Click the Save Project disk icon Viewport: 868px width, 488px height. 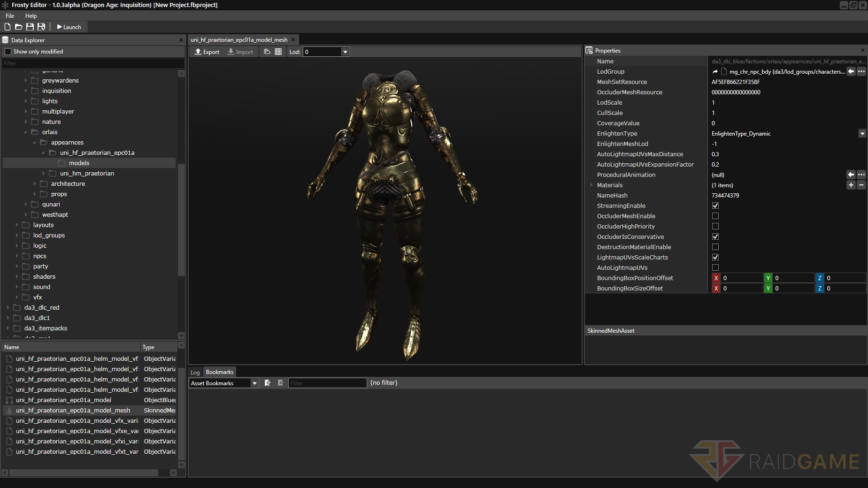(x=30, y=27)
